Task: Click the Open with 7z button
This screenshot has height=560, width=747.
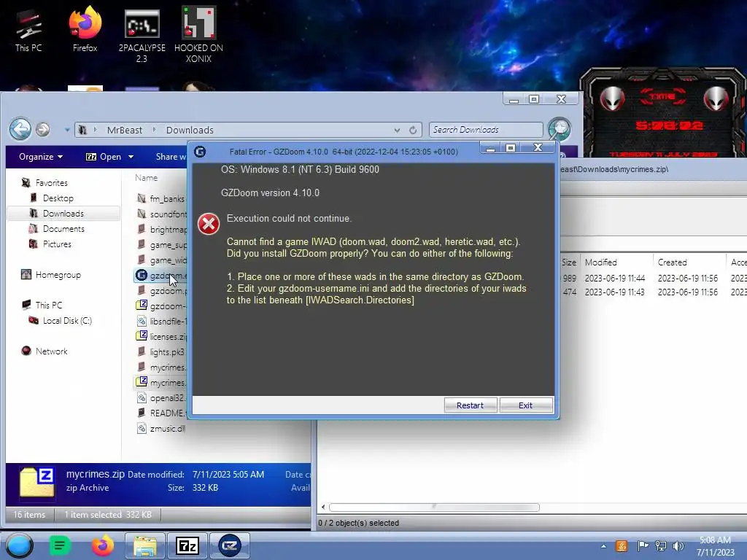Action: click(x=104, y=157)
